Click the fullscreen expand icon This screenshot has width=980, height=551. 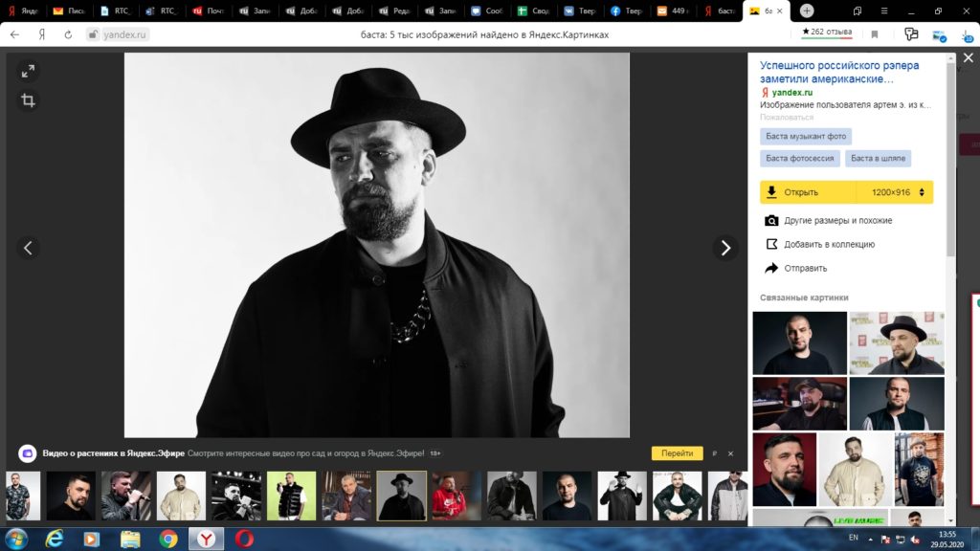click(x=28, y=71)
